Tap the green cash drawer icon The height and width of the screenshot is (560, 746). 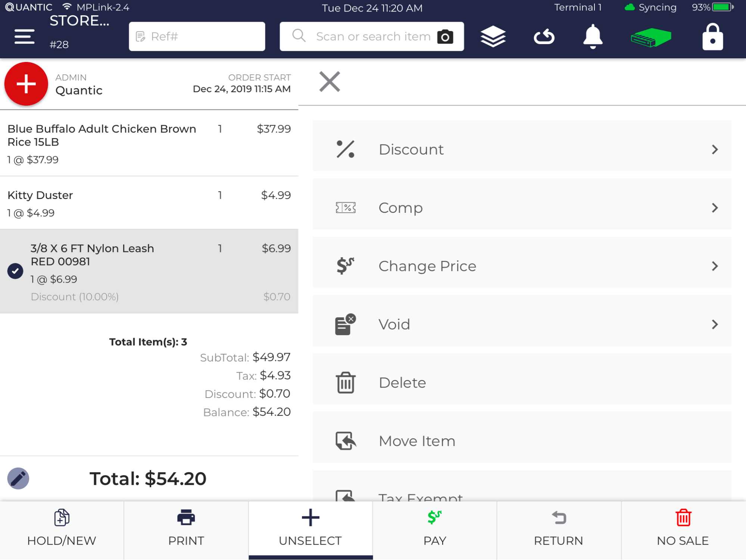click(651, 36)
